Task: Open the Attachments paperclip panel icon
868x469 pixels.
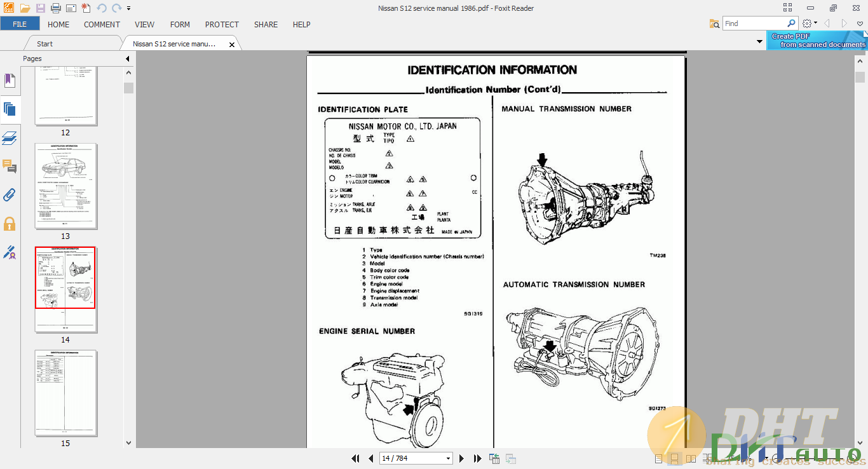Action: 10,195
